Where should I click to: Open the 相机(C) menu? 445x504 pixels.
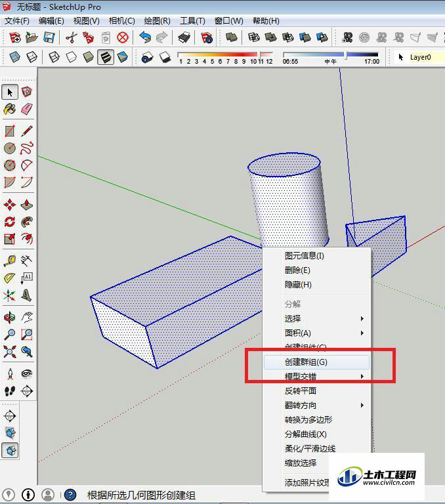click(x=121, y=21)
